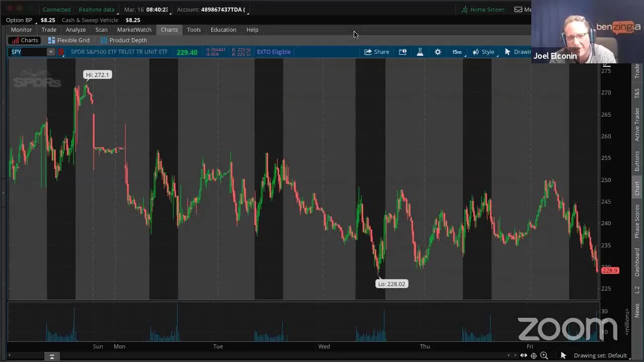Click the Realtime data indicator
The width and height of the screenshot is (644, 362).
pos(97,10)
